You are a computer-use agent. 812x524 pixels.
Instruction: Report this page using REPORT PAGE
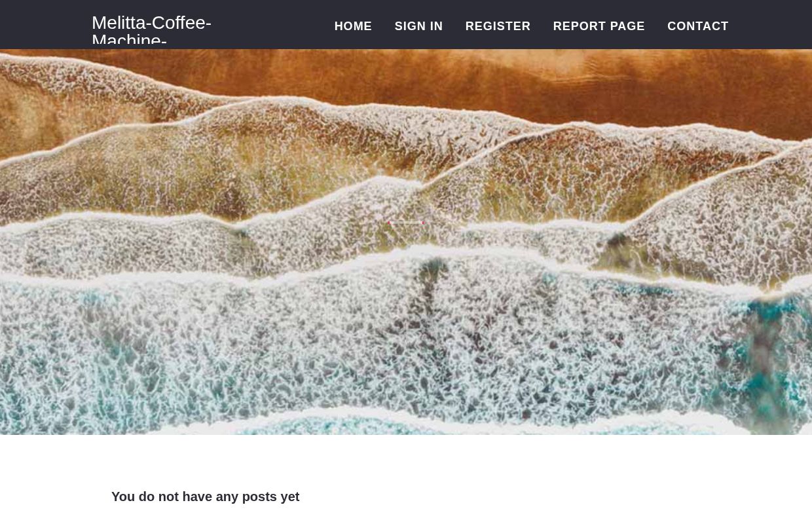coord(599,26)
